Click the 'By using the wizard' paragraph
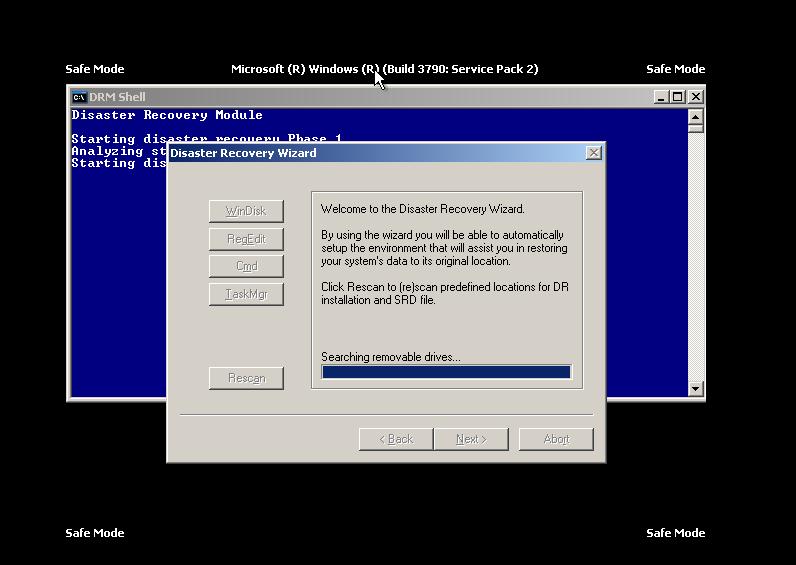 pyautogui.click(x=444, y=248)
